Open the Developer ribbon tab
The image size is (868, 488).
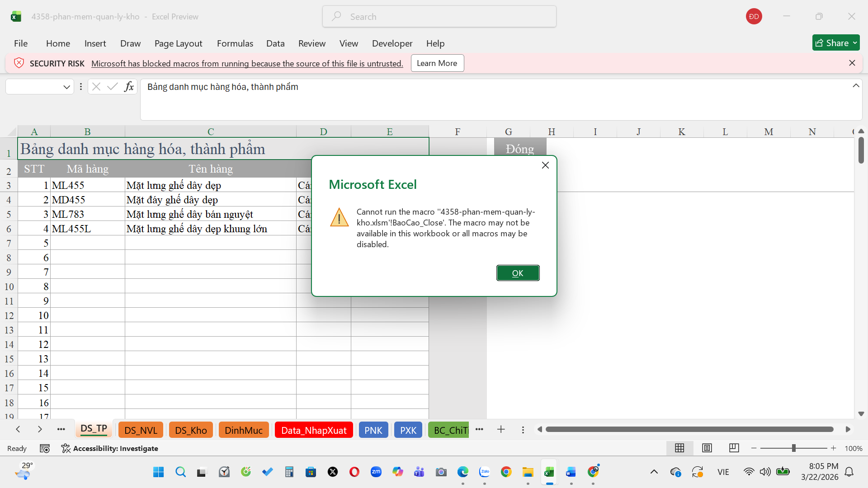392,43
